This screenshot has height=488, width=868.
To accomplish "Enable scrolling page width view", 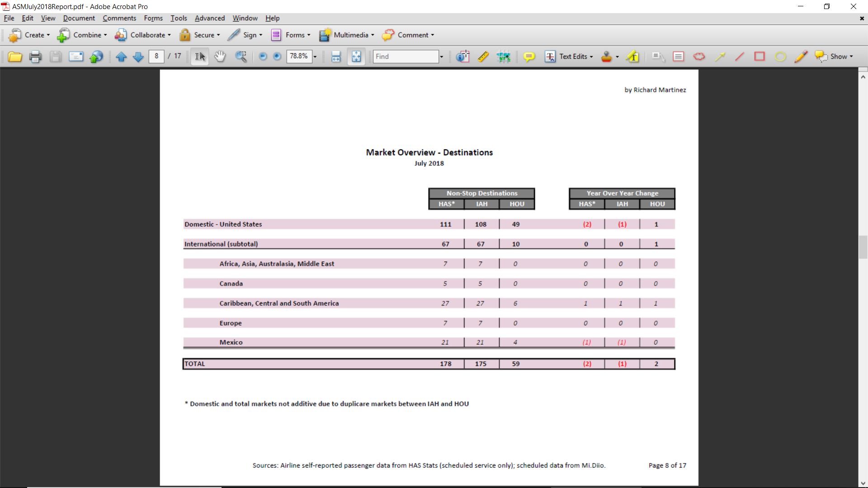I will (x=336, y=56).
